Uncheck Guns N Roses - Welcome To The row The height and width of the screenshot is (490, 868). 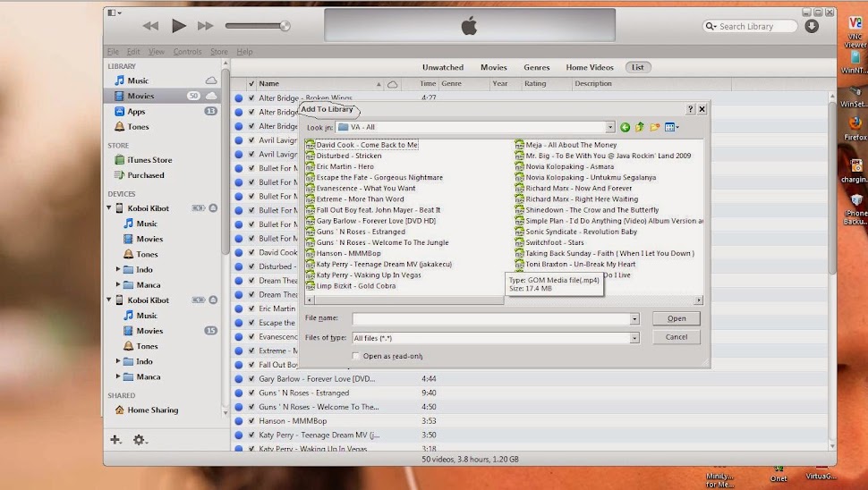point(251,407)
